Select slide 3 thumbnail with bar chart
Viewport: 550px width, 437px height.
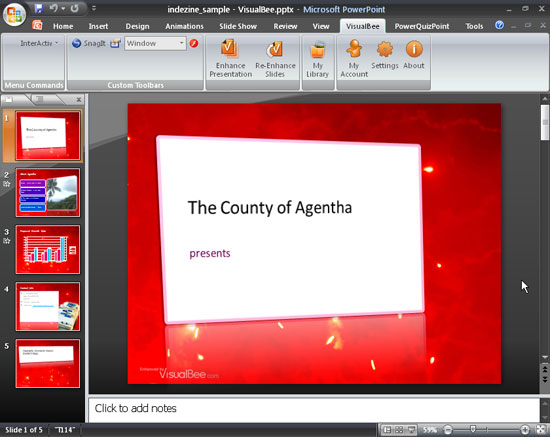point(48,249)
